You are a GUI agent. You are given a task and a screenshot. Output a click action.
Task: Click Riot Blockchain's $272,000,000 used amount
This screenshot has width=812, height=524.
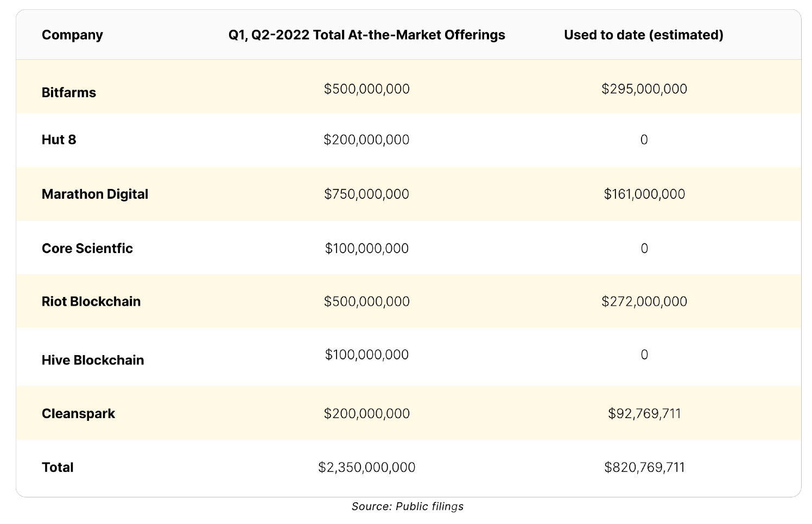click(x=644, y=301)
